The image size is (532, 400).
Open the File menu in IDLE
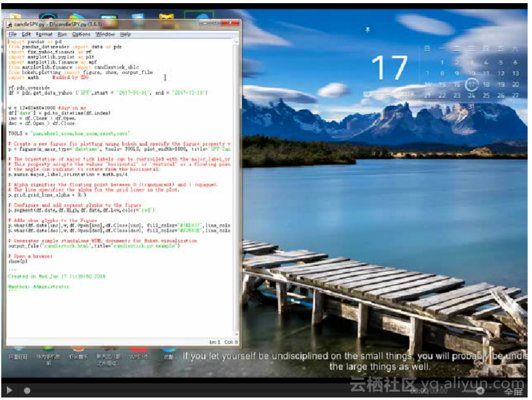click(x=13, y=35)
